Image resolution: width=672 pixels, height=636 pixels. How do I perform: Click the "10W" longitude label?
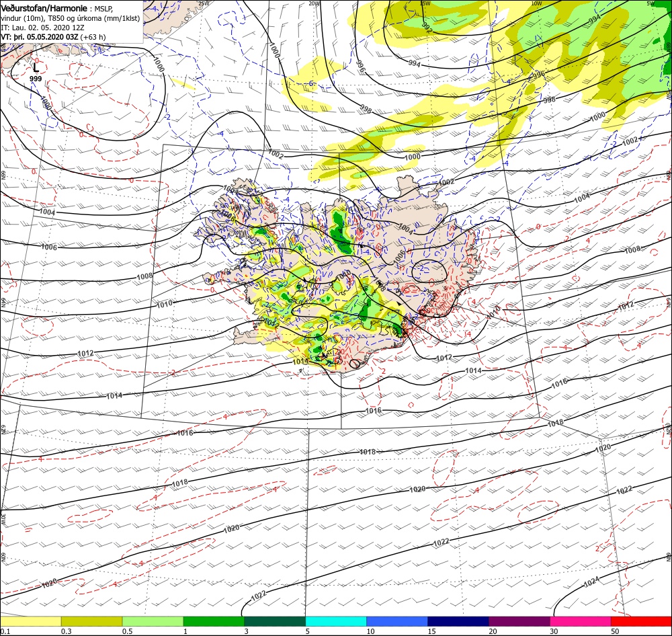tap(536, 3)
